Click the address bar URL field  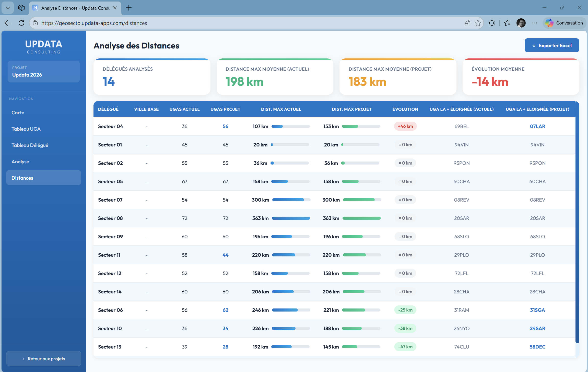pos(230,23)
